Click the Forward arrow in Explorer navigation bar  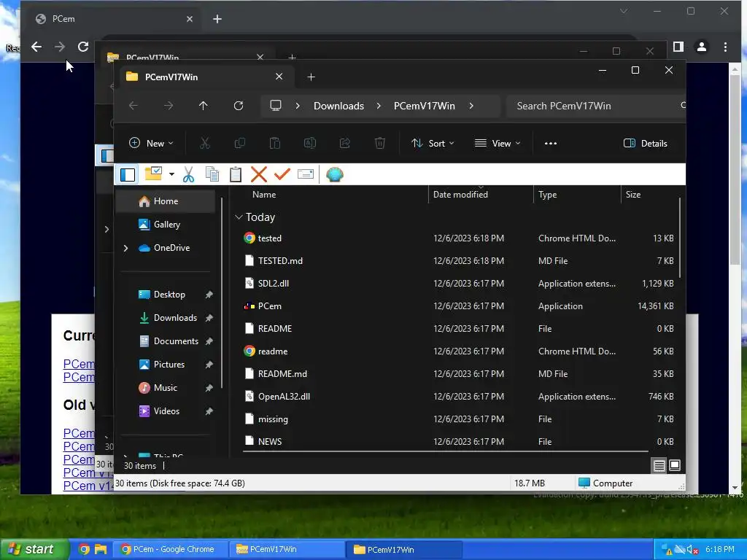pos(169,106)
